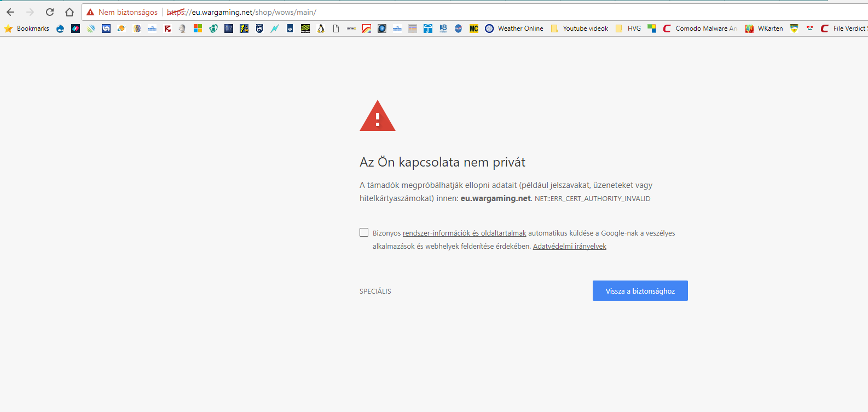Open the orange table grid bookmark icon
Viewport: 868px width, 412px height.
413,28
